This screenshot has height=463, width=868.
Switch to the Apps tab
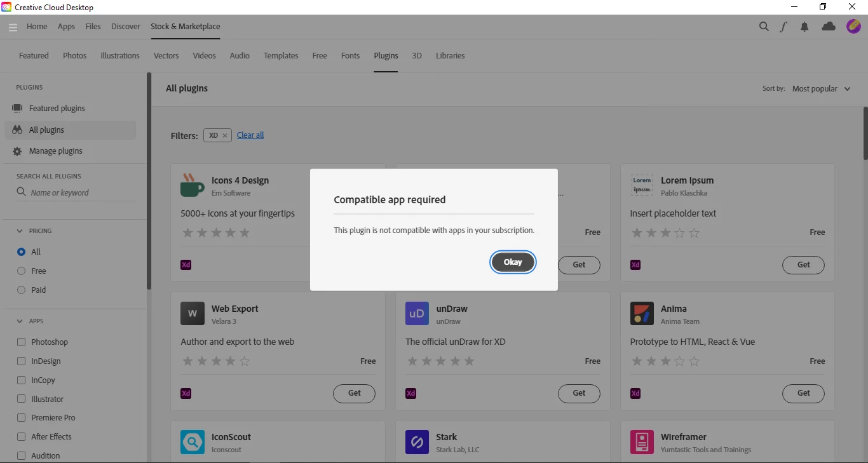pos(66,27)
